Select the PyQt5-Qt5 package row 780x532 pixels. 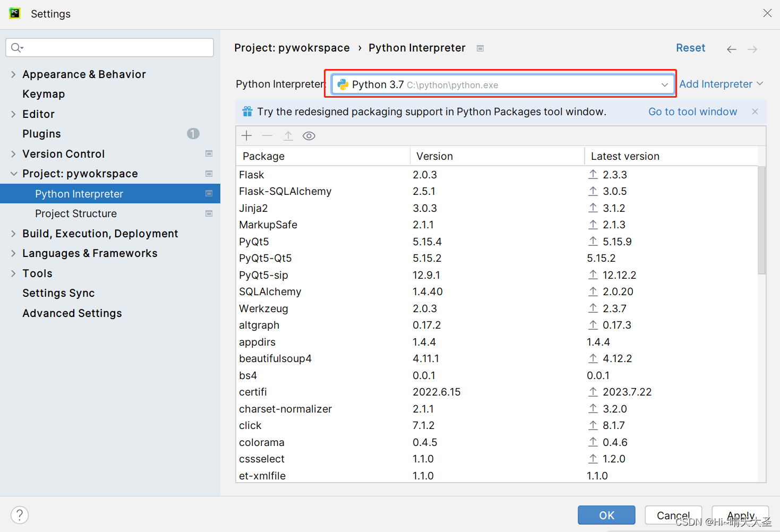(x=496, y=258)
